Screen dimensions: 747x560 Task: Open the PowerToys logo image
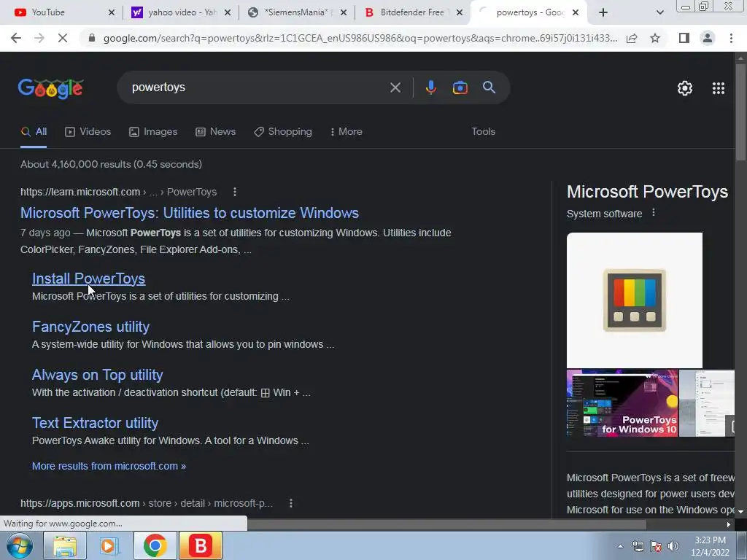635,300
